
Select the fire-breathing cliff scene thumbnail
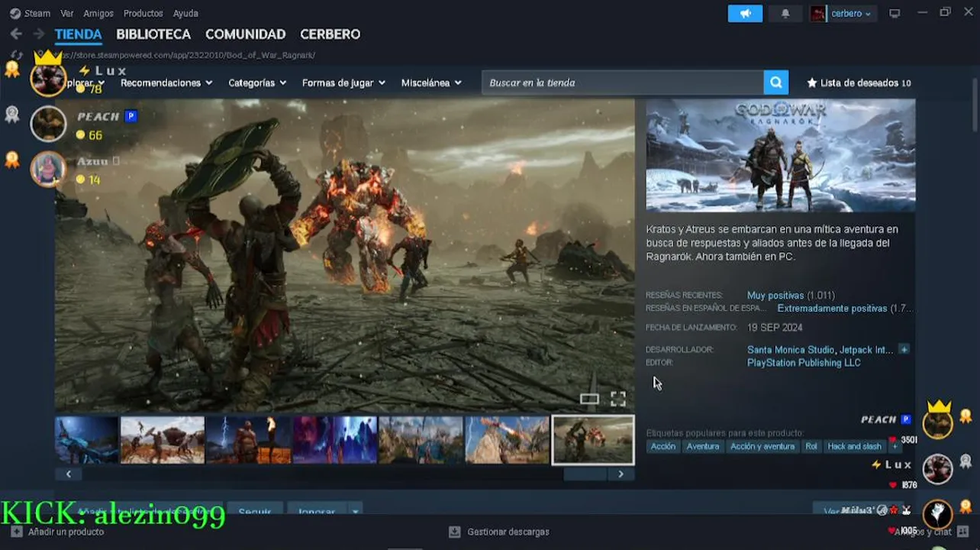click(x=508, y=440)
